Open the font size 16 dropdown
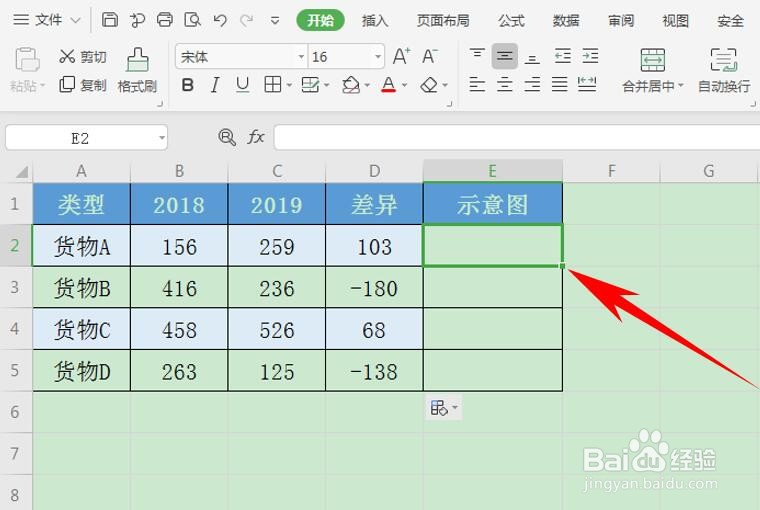The height and width of the screenshot is (510, 760). coord(378,57)
